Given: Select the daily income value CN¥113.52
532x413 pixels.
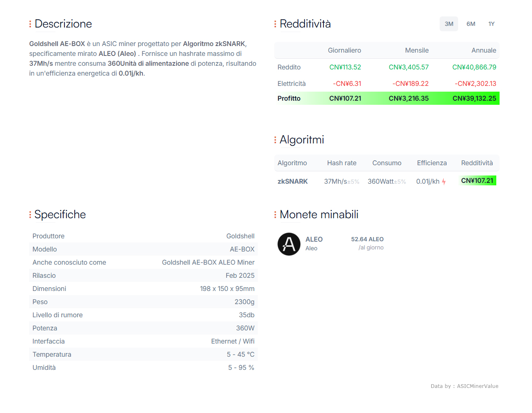Looking at the screenshot, I should (345, 67).
